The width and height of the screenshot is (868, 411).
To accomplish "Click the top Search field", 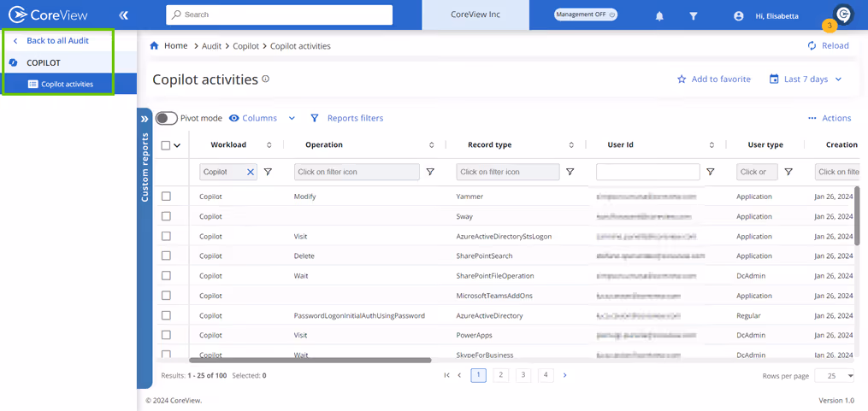I will point(279,15).
